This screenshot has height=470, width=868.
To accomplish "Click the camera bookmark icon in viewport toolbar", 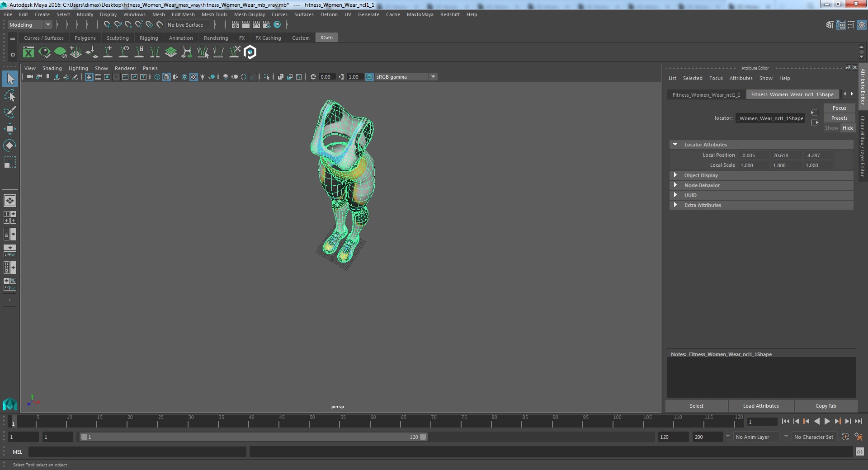I will 48,77.
